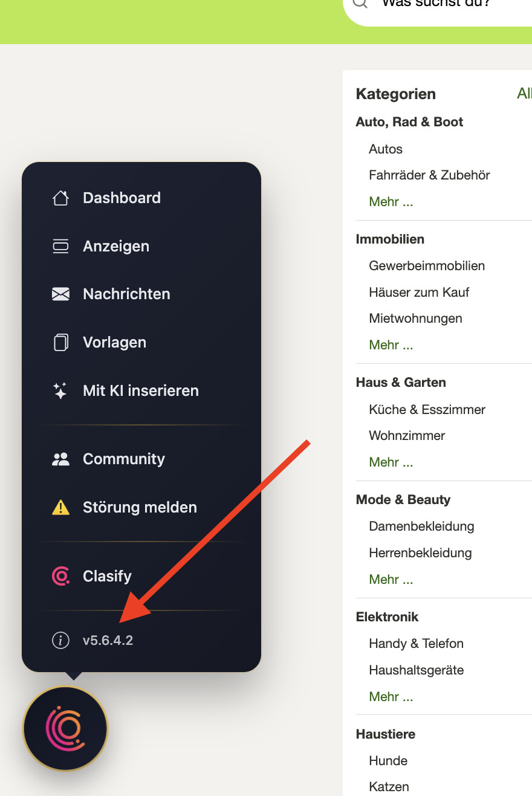532x796 pixels.
Task: Click the Vorlagen copy icon
Action: point(60,343)
